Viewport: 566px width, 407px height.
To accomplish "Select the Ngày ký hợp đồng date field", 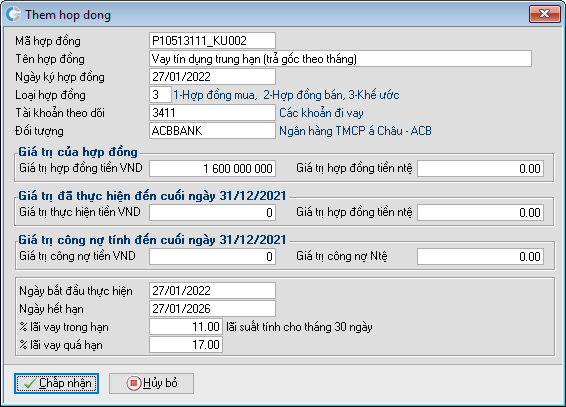I will click(x=212, y=76).
